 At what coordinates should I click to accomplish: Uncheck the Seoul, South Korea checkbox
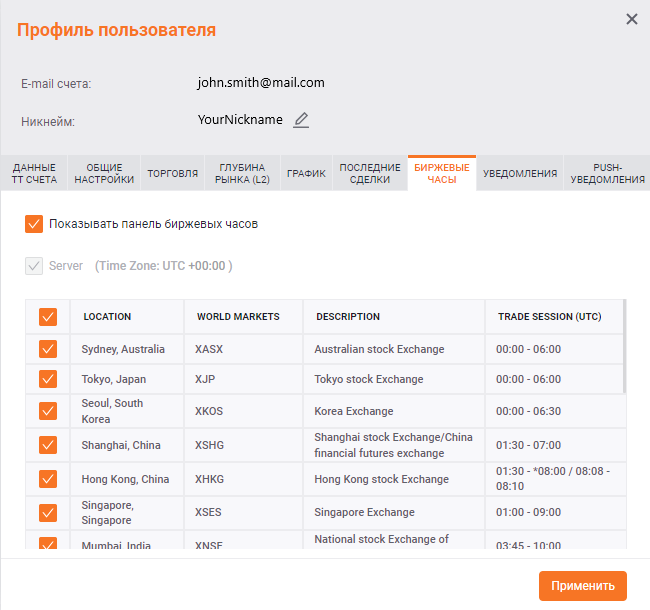(x=48, y=411)
